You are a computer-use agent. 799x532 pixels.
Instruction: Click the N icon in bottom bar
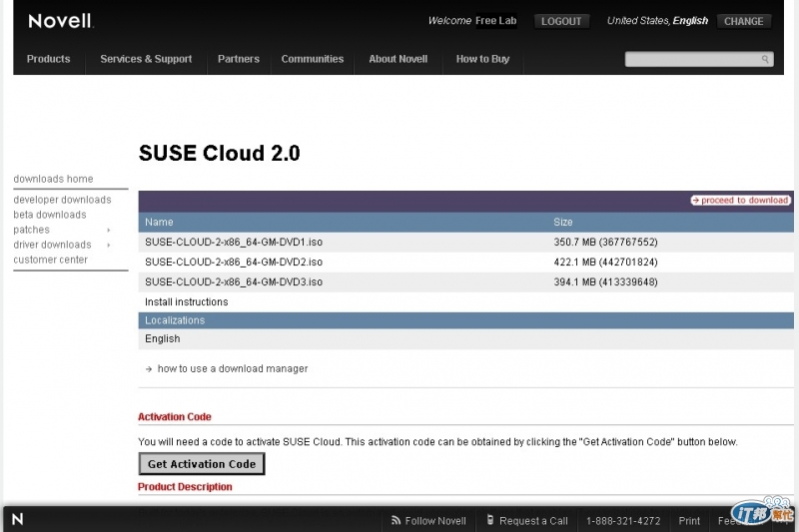coord(17,519)
